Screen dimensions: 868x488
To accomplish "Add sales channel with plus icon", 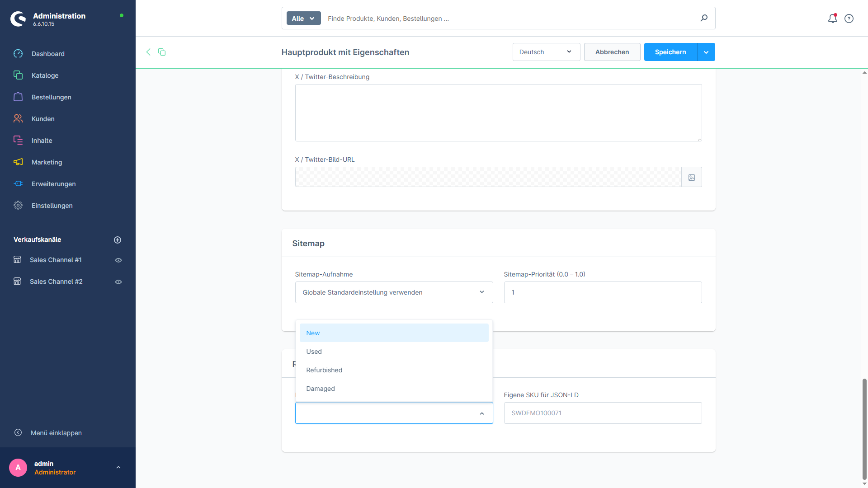I will (x=118, y=240).
